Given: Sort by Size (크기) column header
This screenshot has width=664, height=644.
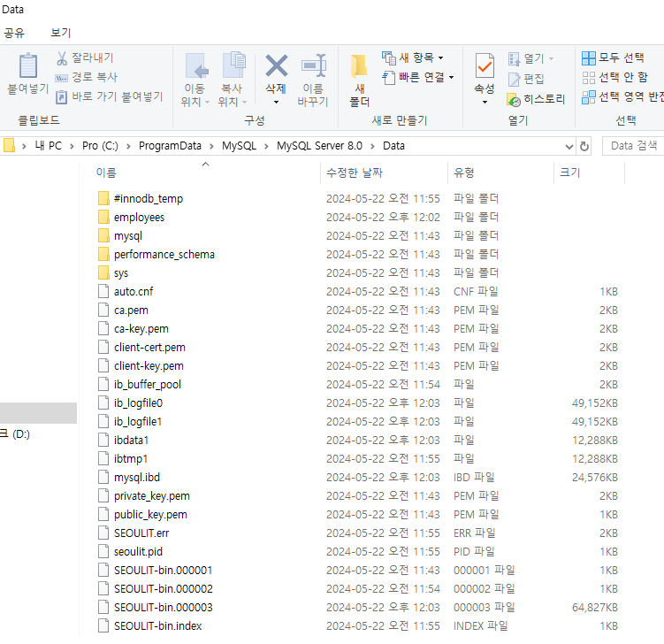Looking at the screenshot, I should pos(570,172).
